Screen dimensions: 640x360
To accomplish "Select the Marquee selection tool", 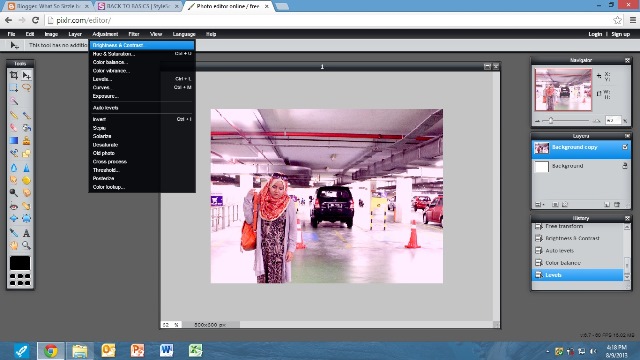I will (x=13, y=87).
